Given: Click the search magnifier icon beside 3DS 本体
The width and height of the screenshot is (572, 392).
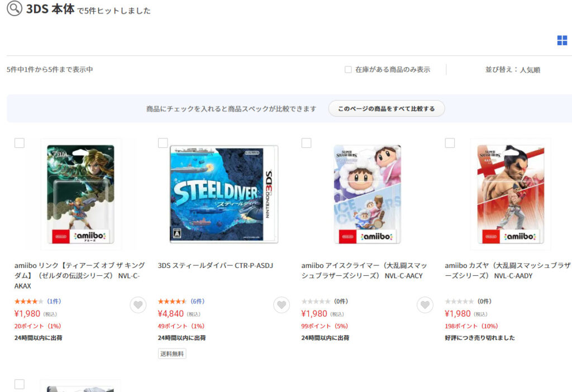Looking at the screenshot, I should click(15, 8).
